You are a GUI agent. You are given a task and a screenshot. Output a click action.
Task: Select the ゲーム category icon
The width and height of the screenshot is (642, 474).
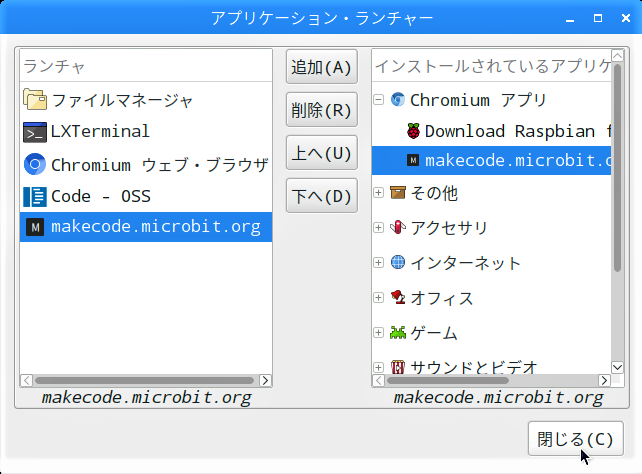tap(398, 332)
